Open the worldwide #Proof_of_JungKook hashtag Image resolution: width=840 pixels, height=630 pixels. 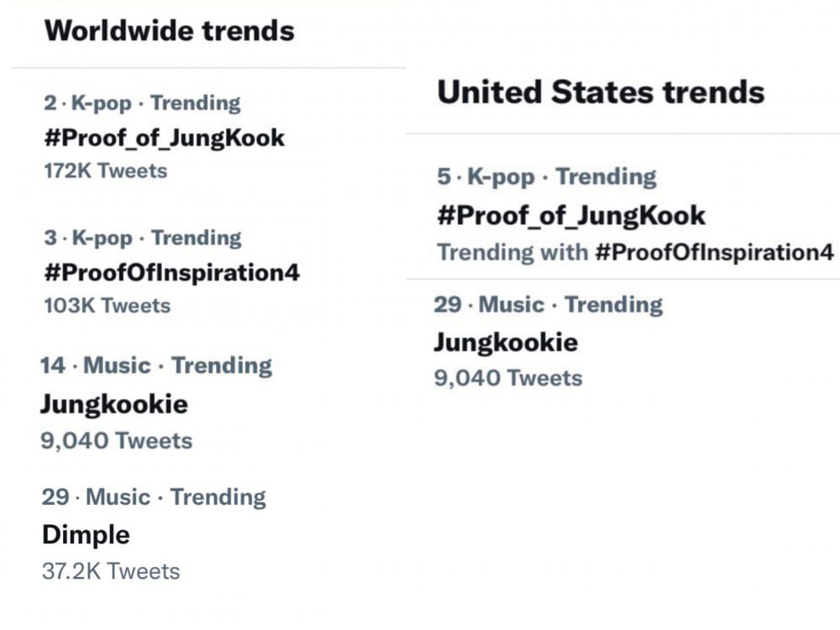[x=165, y=139]
